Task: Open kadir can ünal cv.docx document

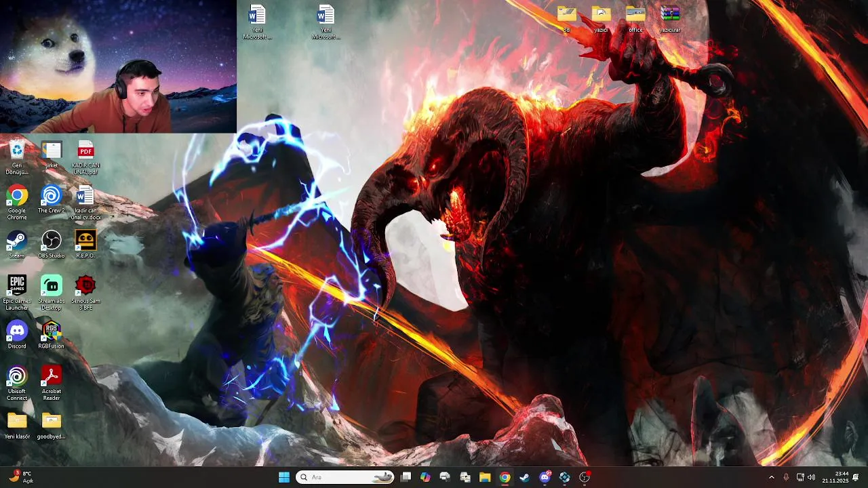Action: coord(85,203)
